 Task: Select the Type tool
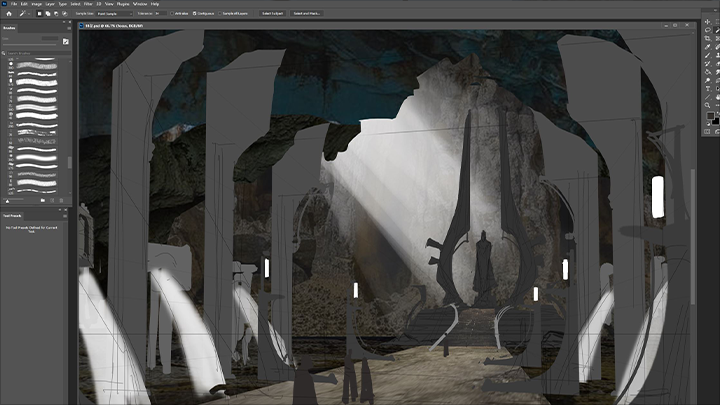pos(708,89)
